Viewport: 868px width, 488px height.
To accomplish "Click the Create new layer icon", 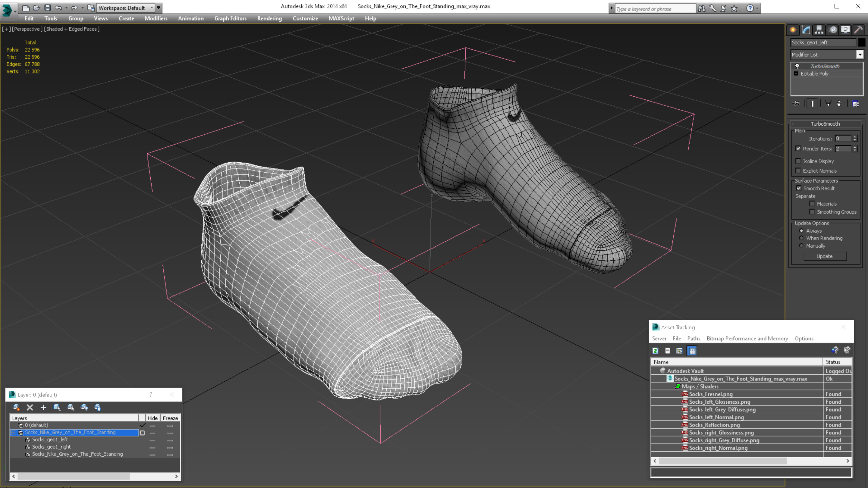I will pyautogui.click(x=16, y=408).
